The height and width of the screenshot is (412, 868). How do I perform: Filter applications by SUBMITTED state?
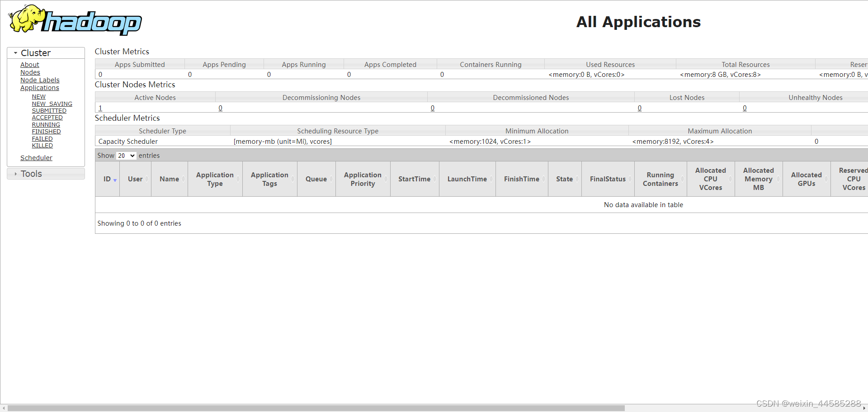[x=49, y=111]
